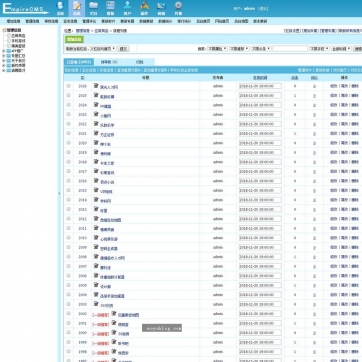Tick the checkbox for row ID 2001
362x362 pixels.
(x=69, y=323)
